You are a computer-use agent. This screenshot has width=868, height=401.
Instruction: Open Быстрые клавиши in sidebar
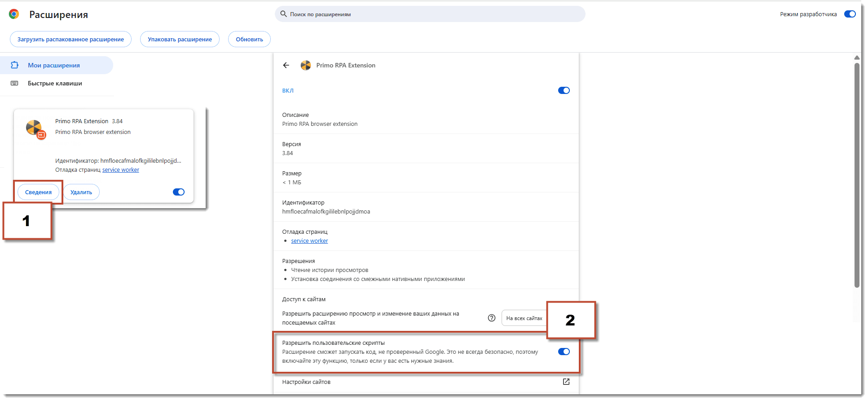(57, 83)
